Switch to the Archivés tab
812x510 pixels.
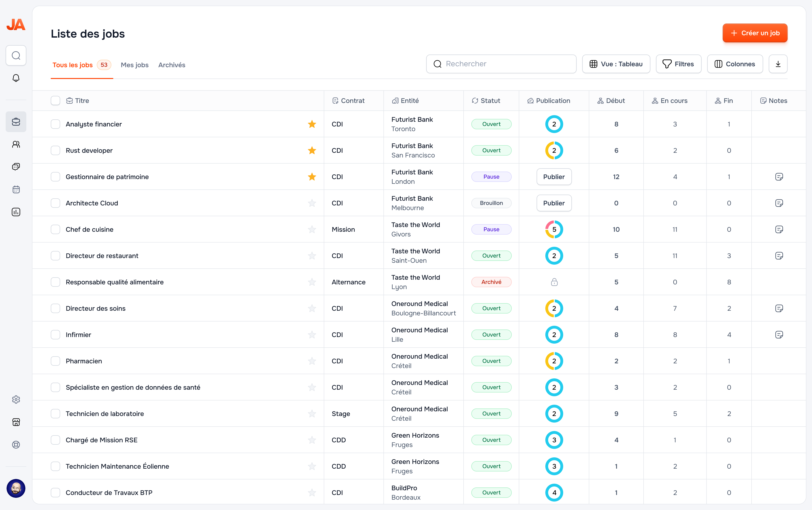click(x=172, y=65)
